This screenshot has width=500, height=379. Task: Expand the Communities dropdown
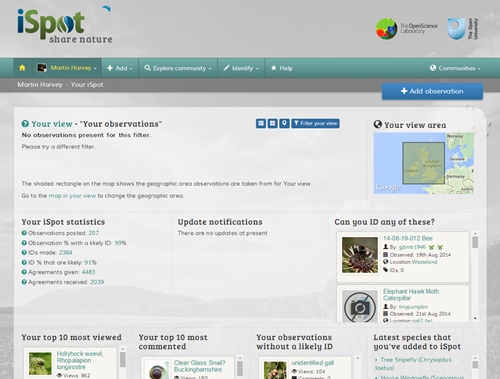tap(455, 68)
